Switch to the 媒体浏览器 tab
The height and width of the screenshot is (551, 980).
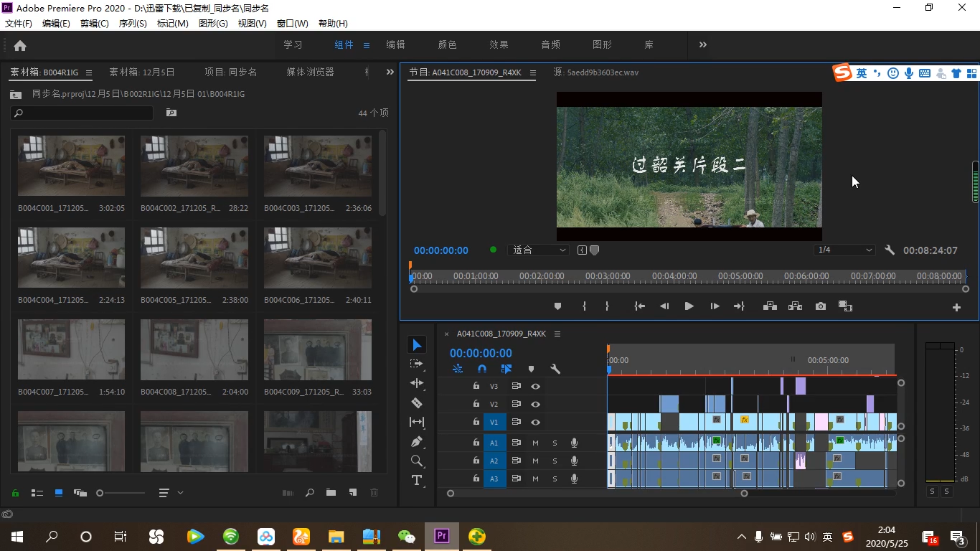pyautogui.click(x=310, y=72)
